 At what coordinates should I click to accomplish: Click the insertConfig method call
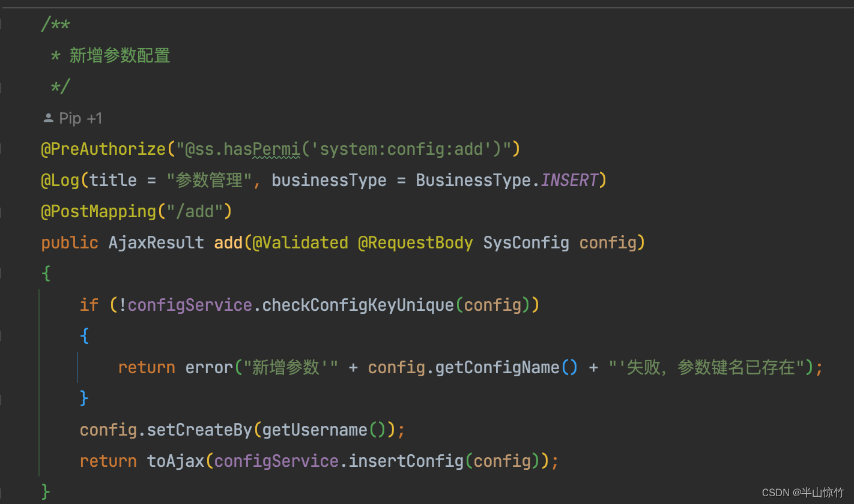406,461
